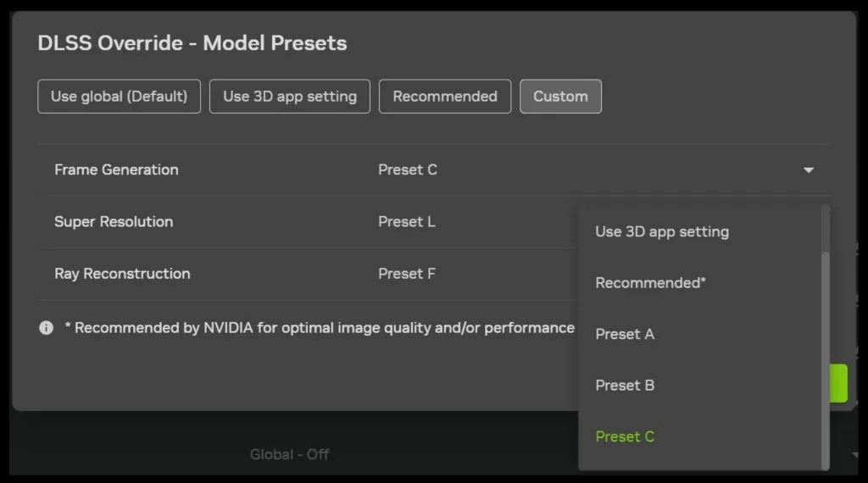Screen dimensions: 868x483
Task: Click the Frame Generation dropdown arrow
Action: click(808, 169)
